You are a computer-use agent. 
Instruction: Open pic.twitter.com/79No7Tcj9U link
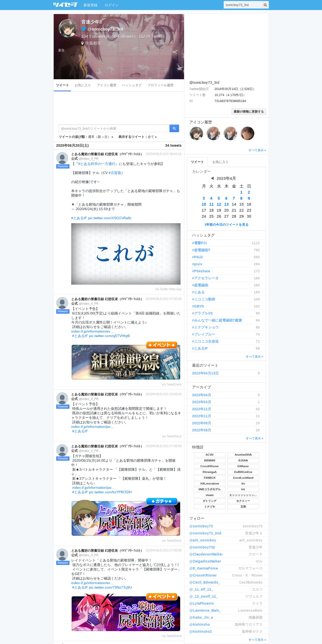(x=110, y=587)
